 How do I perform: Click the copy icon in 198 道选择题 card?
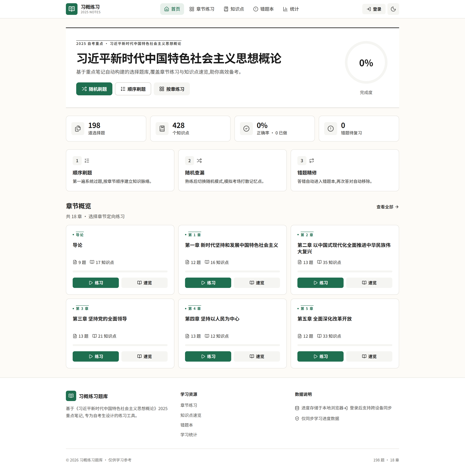point(78,128)
